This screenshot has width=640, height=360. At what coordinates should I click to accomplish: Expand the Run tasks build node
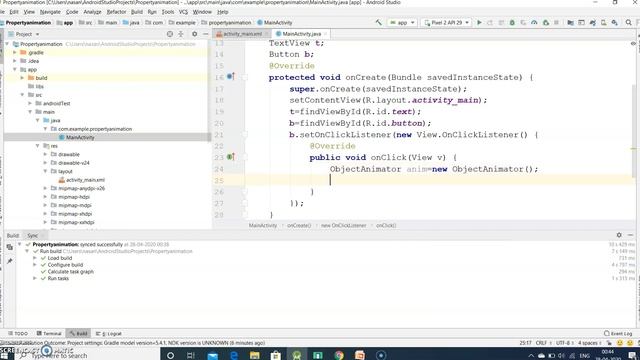point(35,278)
